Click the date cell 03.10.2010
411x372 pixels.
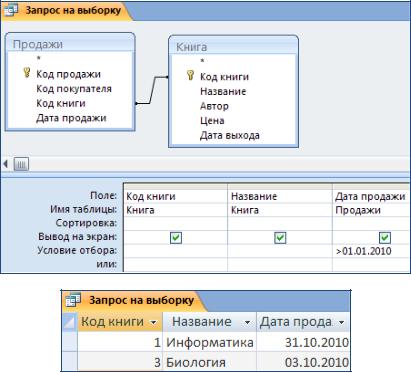click(303, 362)
